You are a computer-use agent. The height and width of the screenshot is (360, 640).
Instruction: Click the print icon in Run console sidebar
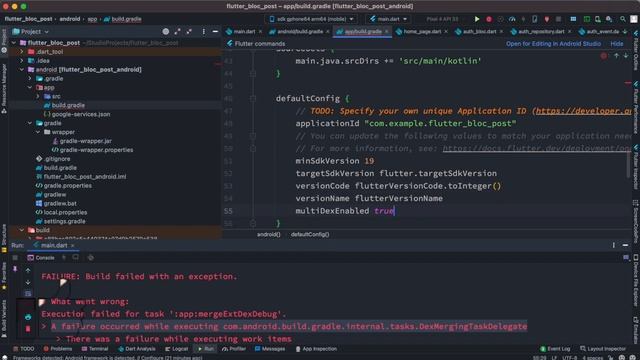click(28, 317)
